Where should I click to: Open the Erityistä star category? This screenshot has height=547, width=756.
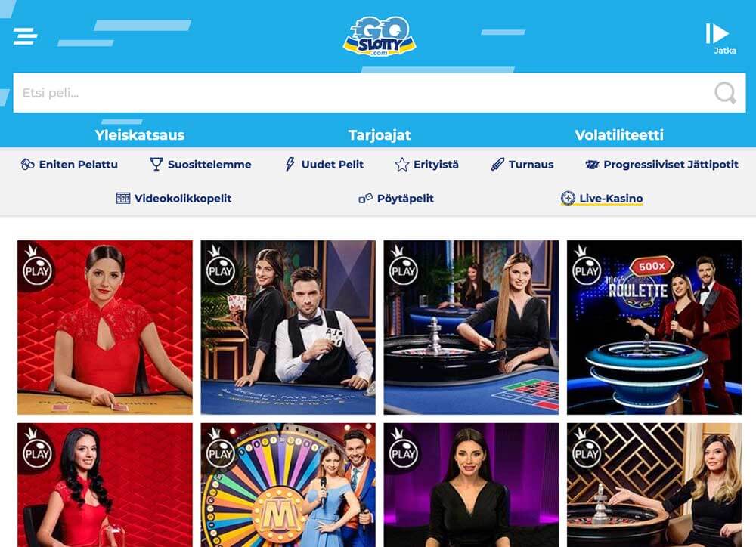click(x=426, y=165)
